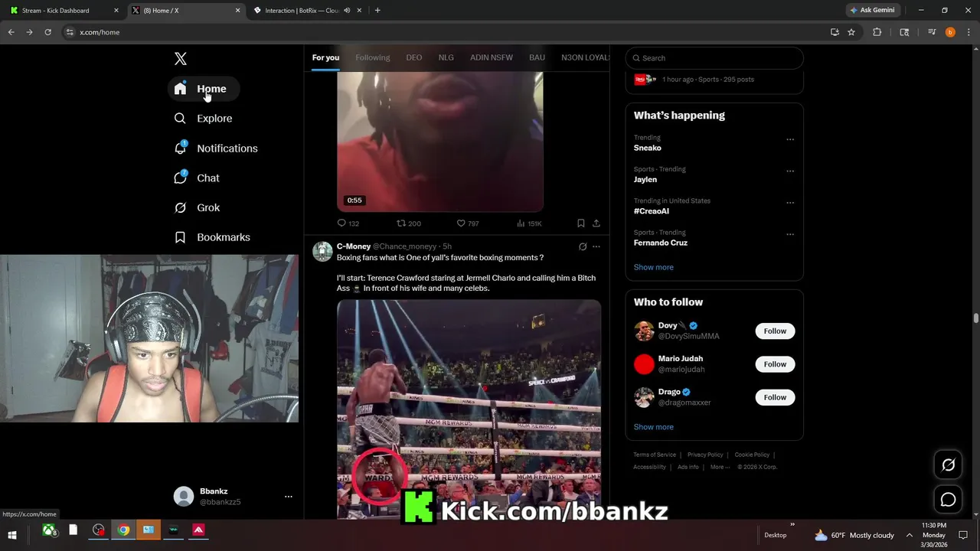Follow Dovy
Image resolution: width=980 pixels, height=551 pixels.
775,331
